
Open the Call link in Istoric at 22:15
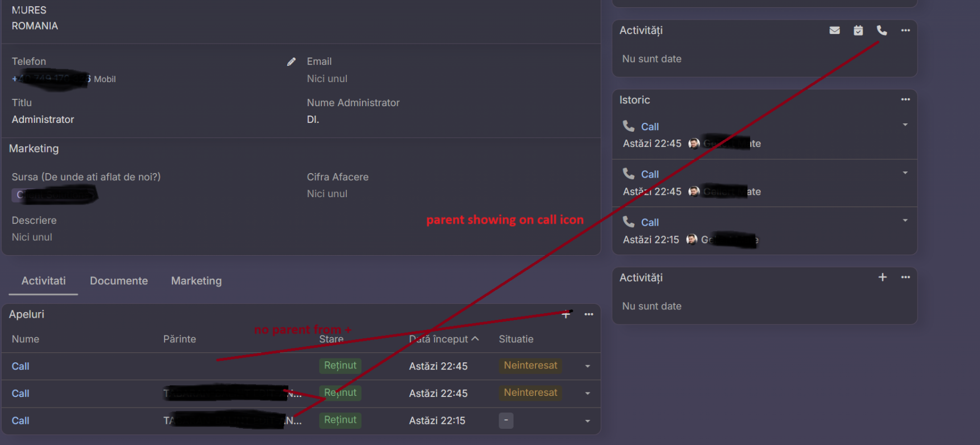(x=650, y=222)
